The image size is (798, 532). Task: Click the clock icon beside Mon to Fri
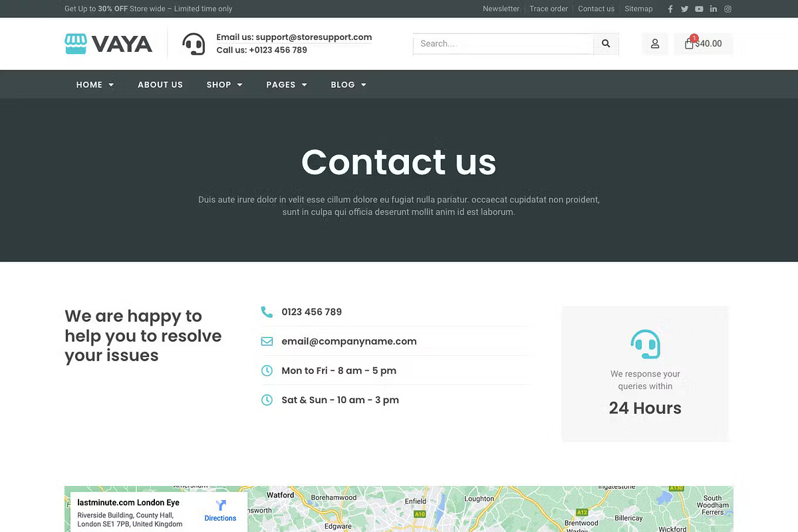coord(267,370)
